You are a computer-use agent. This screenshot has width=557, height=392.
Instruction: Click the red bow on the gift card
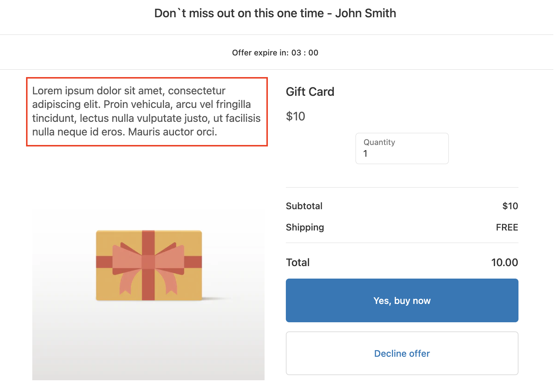click(148, 261)
